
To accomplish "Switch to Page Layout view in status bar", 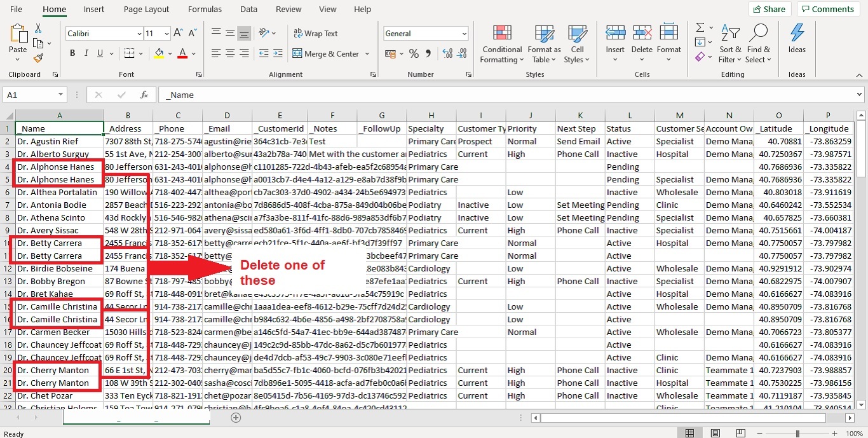I will click(715, 434).
